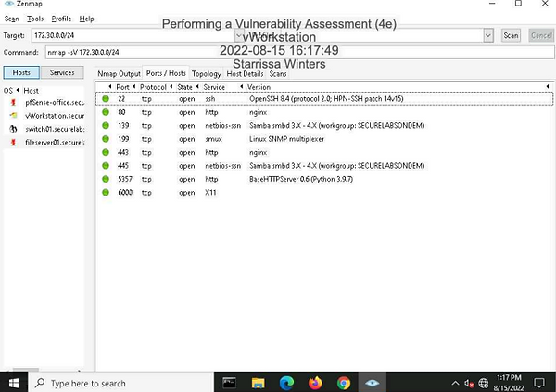The height and width of the screenshot is (392, 556).
Task: Sort by the Service column header
Action: pos(214,87)
